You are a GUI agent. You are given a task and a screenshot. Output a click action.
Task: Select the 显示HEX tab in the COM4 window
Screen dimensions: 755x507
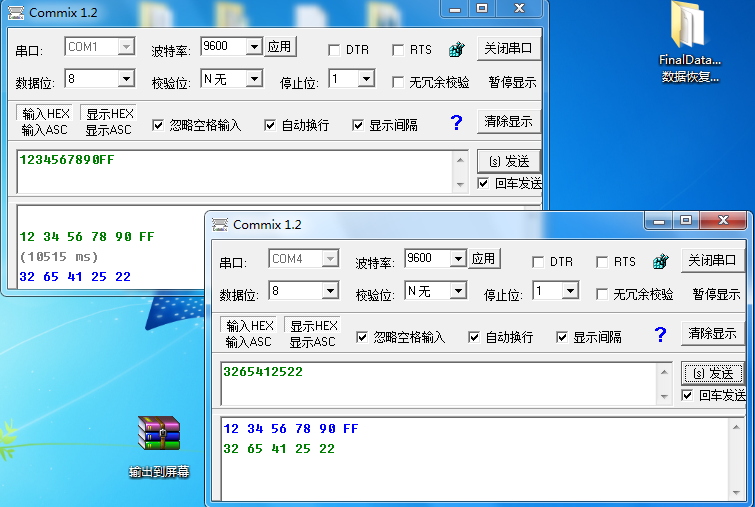[x=313, y=325]
